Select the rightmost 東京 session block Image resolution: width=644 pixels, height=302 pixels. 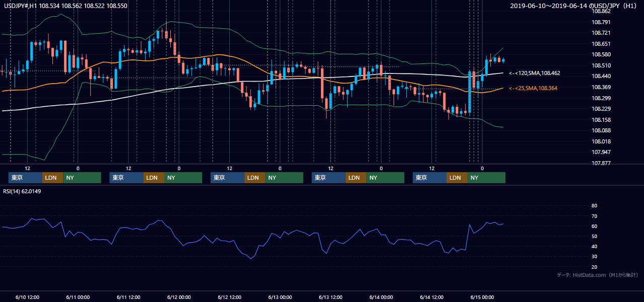tap(429, 178)
